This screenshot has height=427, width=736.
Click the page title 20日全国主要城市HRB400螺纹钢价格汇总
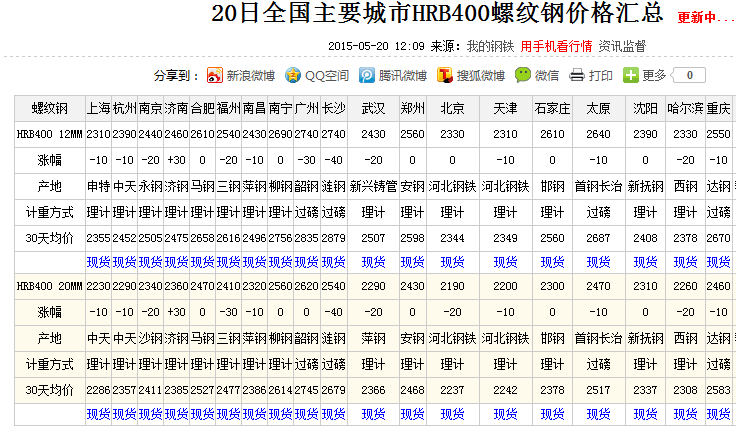pyautogui.click(x=437, y=13)
